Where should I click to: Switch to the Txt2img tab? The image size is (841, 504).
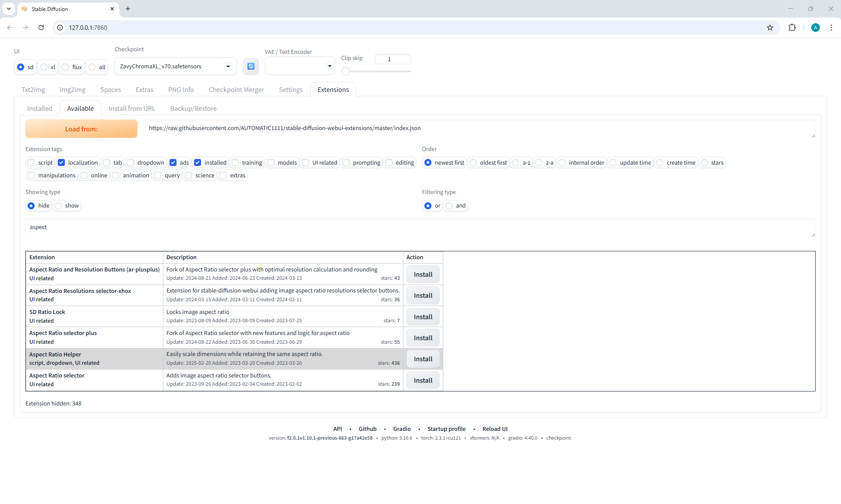[x=33, y=90]
